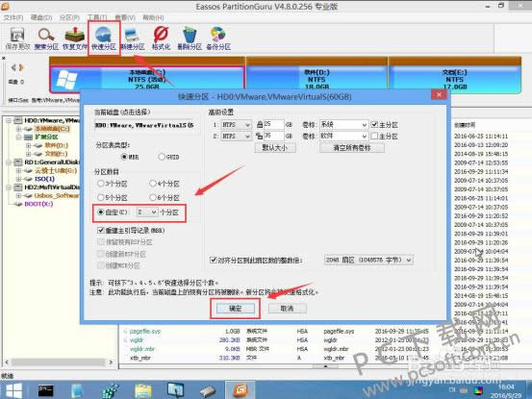The height and width of the screenshot is (399, 532).
Task: Select pagefile.sys in the file list
Action: [145, 331]
